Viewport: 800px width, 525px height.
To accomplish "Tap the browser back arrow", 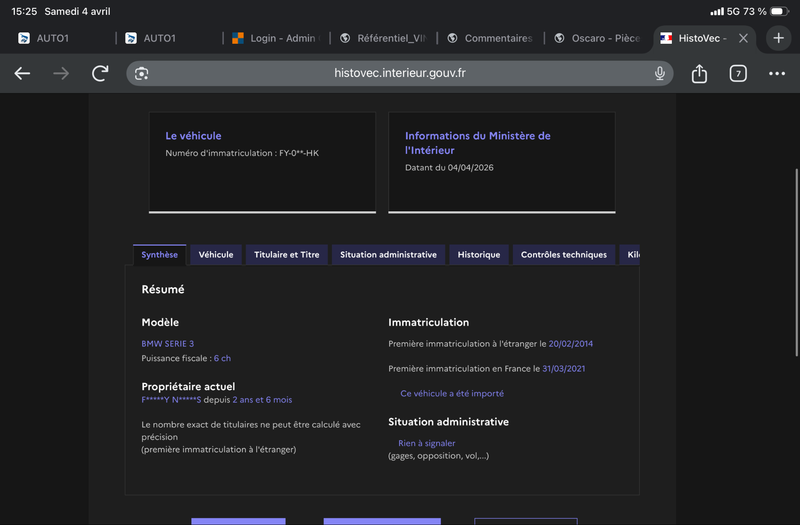I will coord(22,73).
